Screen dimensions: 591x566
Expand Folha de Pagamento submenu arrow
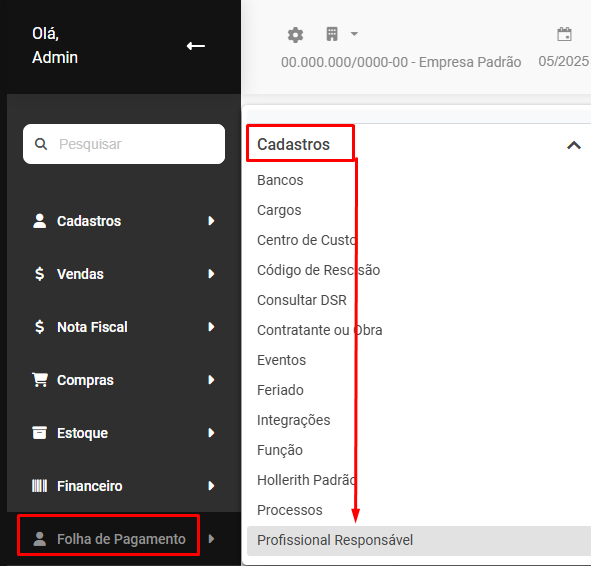pyautogui.click(x=211, y=539)
